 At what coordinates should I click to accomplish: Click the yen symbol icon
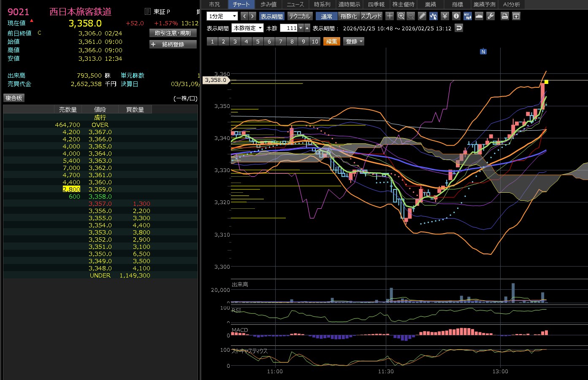click(444, 16)
